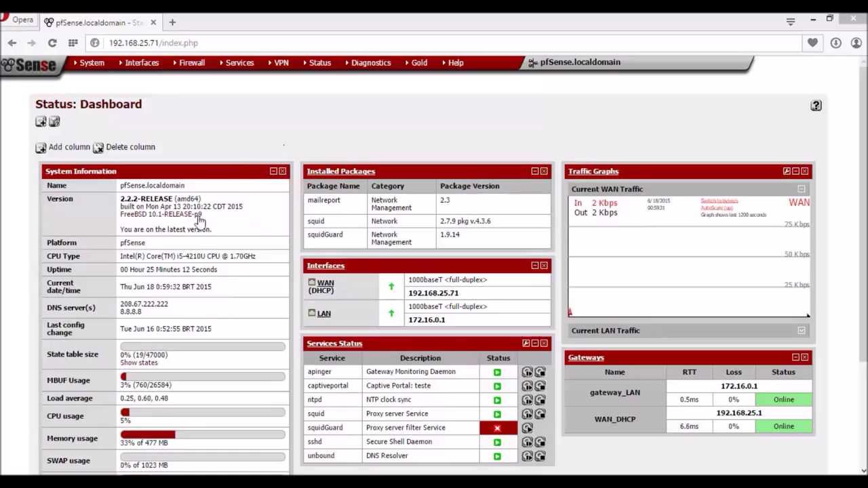This screenshot has height=488, width=868.
Task: Close the Installed Packages widget
Action: tap(544, 171)
